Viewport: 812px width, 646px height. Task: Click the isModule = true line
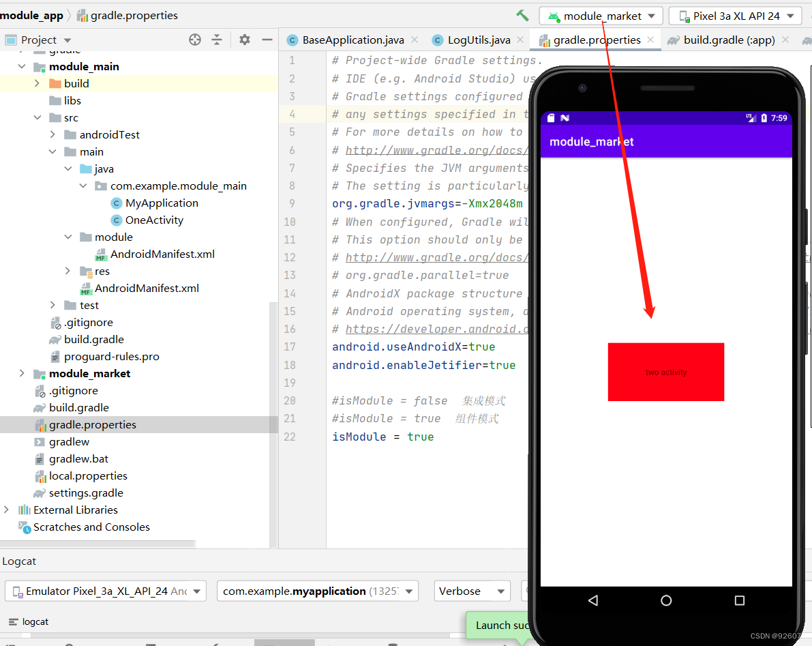(382, 437)
